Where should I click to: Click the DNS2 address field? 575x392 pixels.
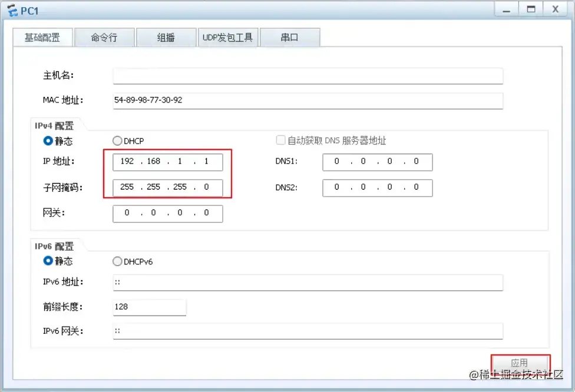377,188
